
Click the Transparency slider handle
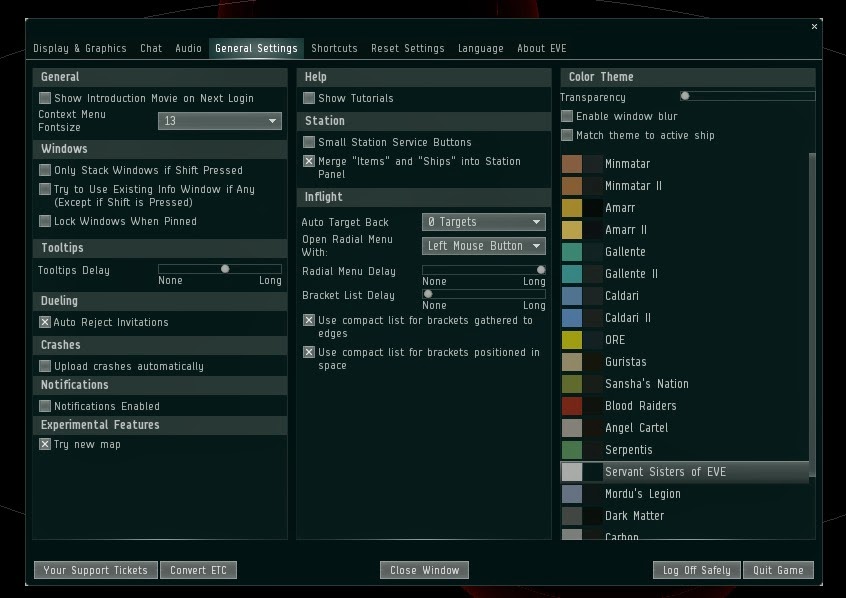coord(685,96)
